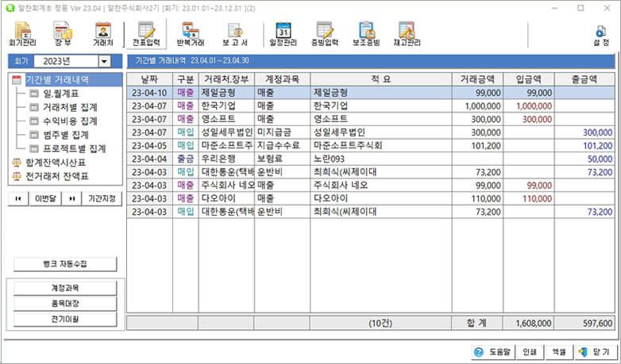Open the 거래처 icon
This screenshot has width=621, height=364.
(x=103, y=34)
